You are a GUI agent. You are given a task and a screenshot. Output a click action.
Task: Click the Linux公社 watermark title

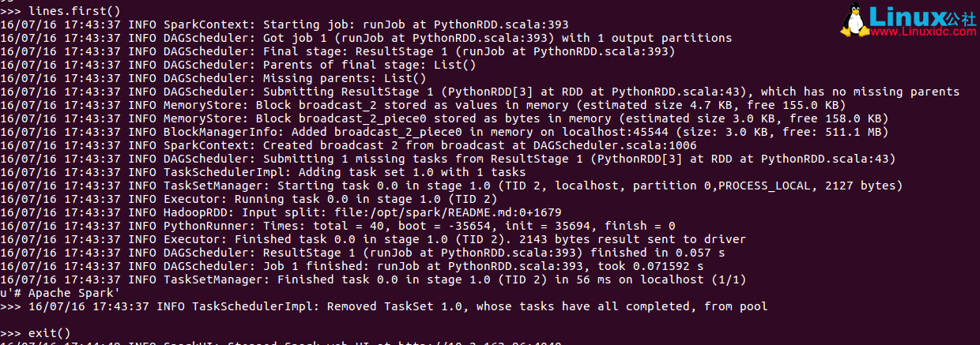922,16
